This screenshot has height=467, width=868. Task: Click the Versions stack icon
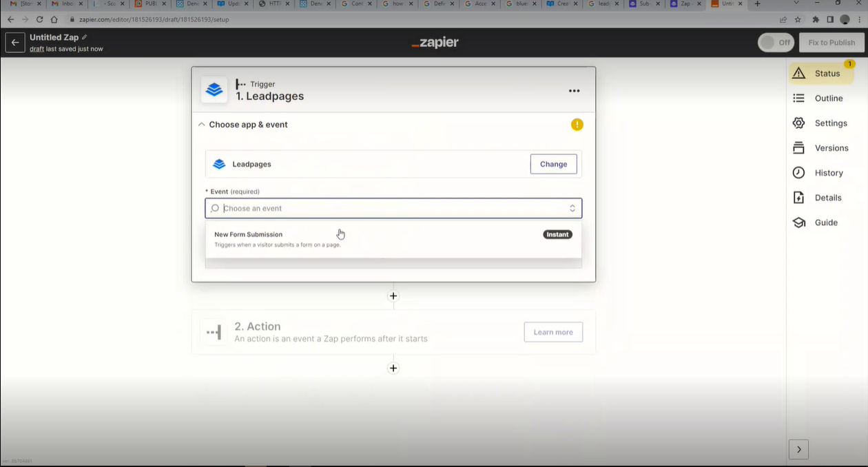point(798,148)
